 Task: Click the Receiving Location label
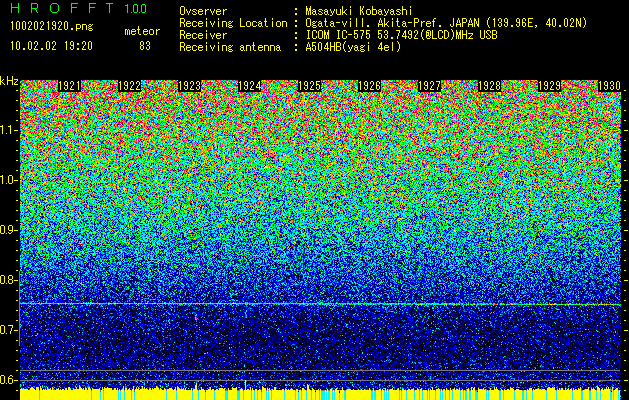[x=233, y=23]
